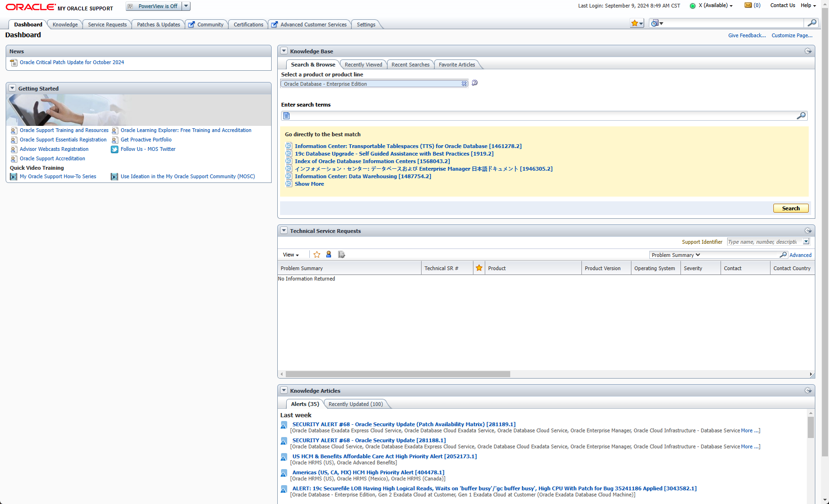Click the magnifier icon in Knowledge Base search terms box

coord(801,116)
